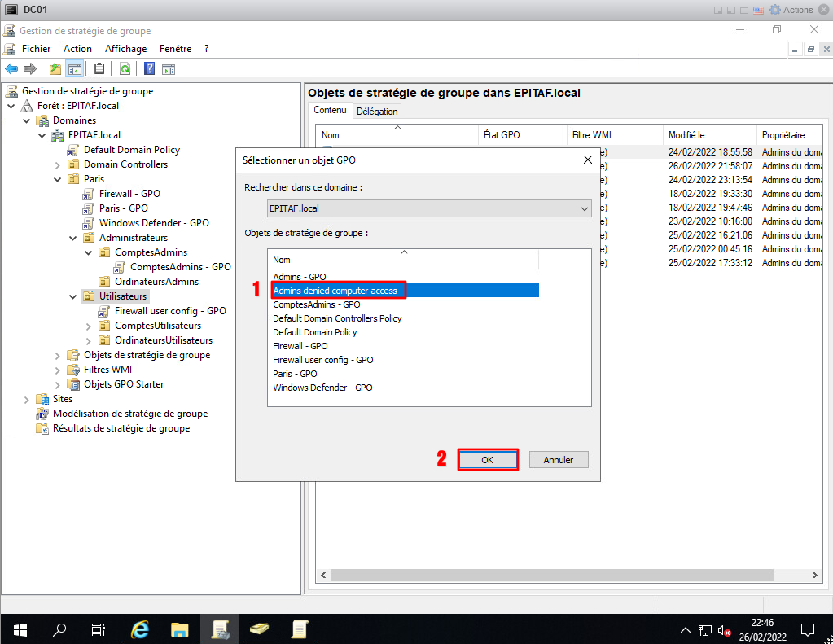Click OK to confirm GPO selection
This screenshot has width=833, height=644.
pyautogui.click(x=487, y=460)
